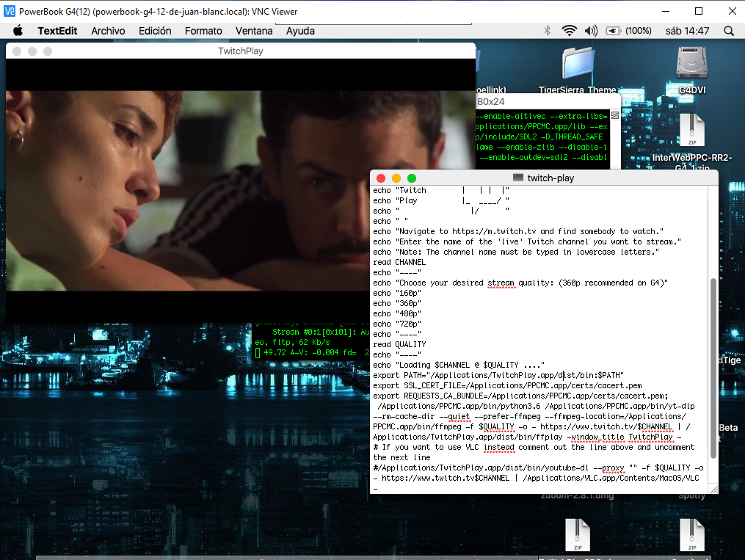
Task: Click the 'Navigate to https://m.twitch.tv' line
Action: click(x=518, y=231)
